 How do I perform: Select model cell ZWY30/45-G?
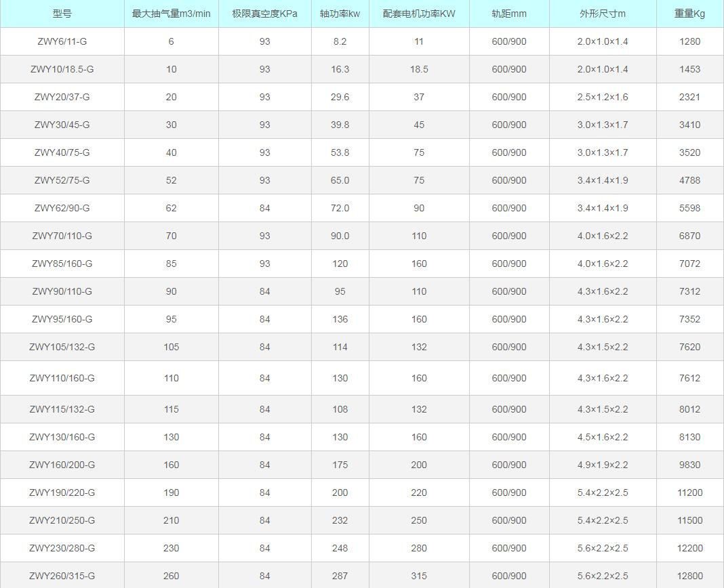62,125
